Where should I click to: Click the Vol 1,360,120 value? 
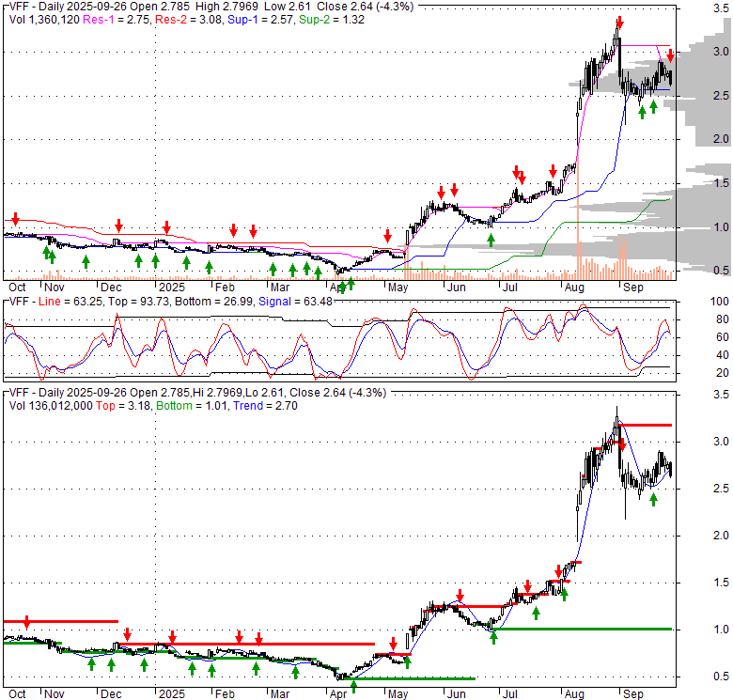[44, 20]
